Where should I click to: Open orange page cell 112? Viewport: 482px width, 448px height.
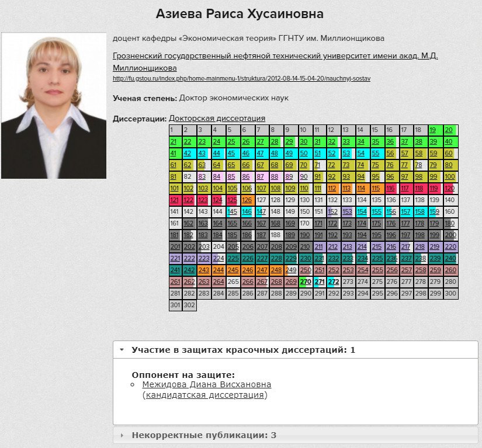(x=334, y=188)
